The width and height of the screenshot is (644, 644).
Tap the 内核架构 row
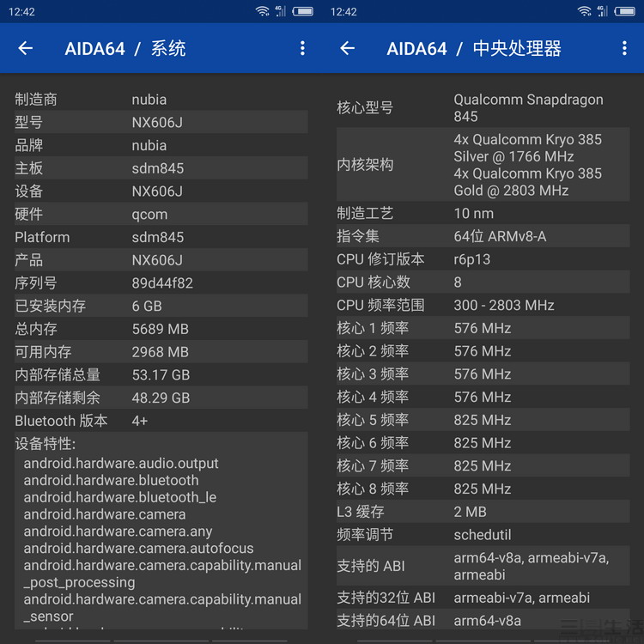[x=483, y=165]
